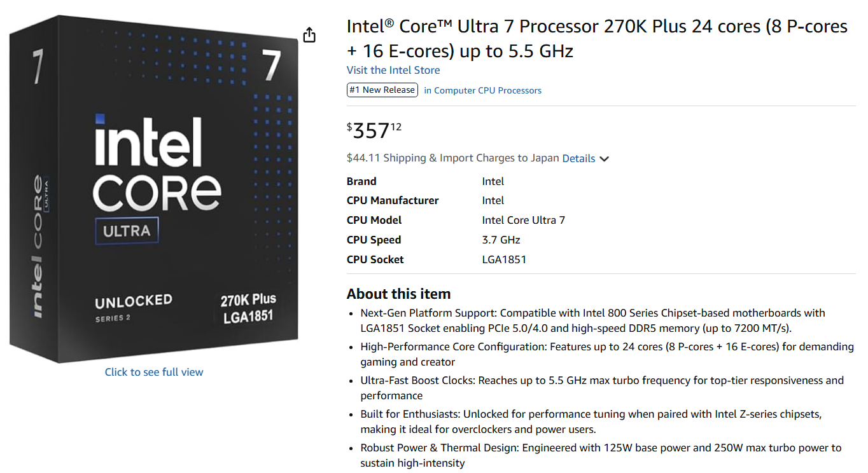
Task: Click the Built for Enthusiasts bullet point
Action: (x=591, y=422)
